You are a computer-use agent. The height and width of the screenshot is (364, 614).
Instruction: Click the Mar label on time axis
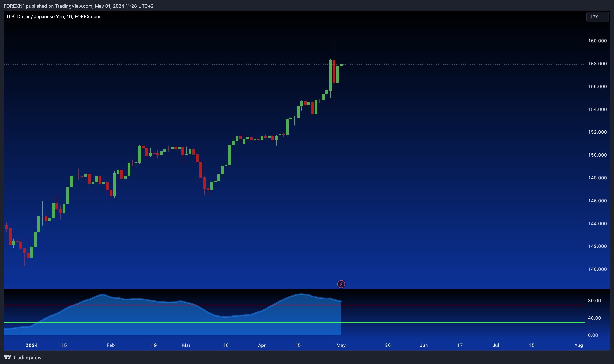click(x=186, y=345)
